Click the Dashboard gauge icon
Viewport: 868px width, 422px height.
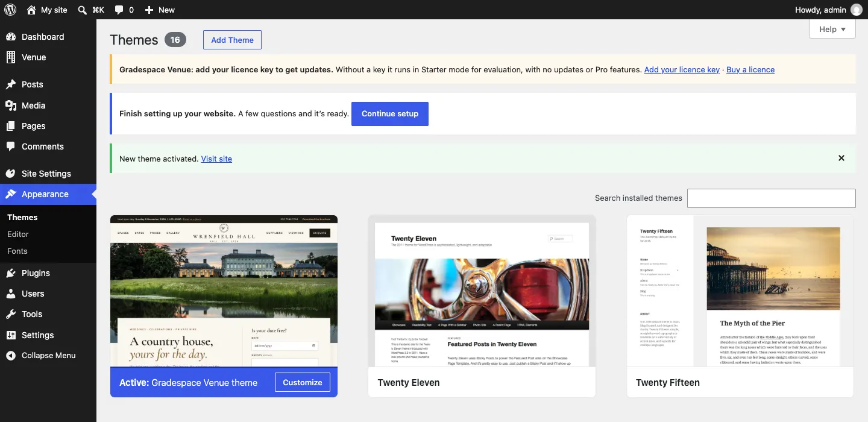click(11, 37)
